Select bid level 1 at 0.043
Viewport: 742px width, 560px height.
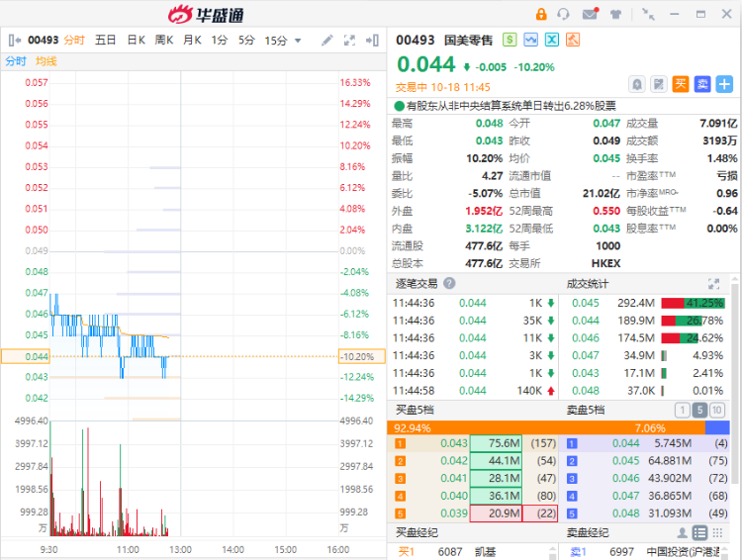[473, 443]
